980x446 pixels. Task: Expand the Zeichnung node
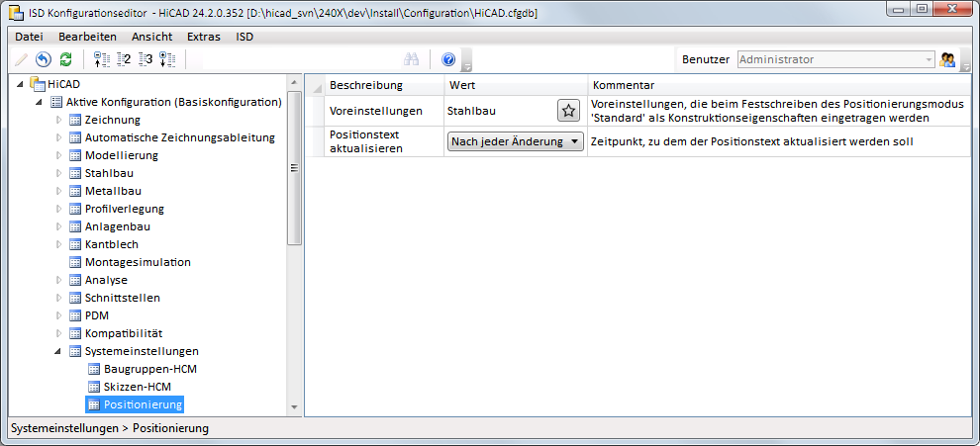coord(59,120)
